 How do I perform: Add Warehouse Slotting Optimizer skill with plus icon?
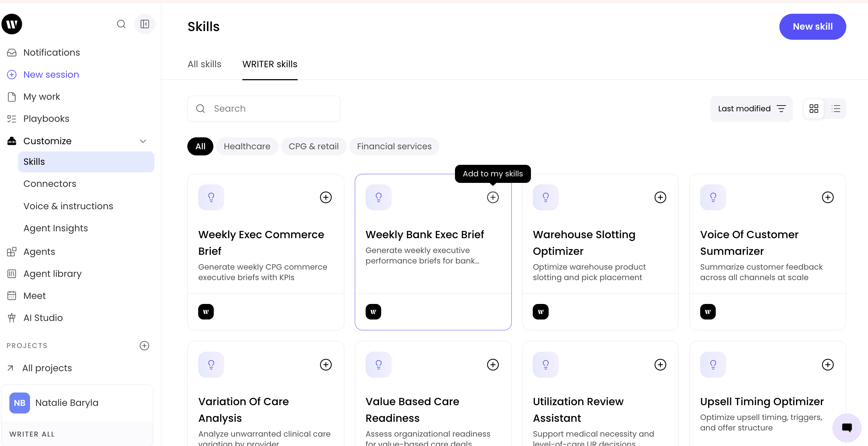(x=660, y=197)
